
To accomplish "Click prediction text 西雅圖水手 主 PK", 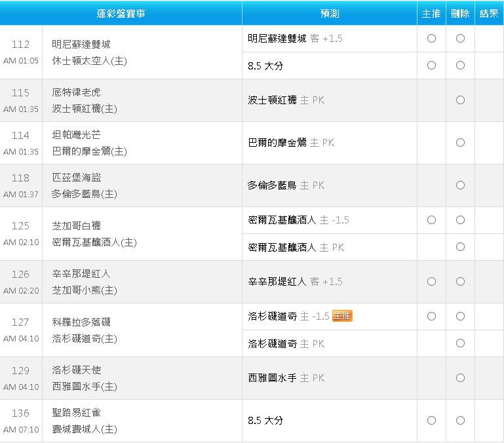I will (286, 377).
